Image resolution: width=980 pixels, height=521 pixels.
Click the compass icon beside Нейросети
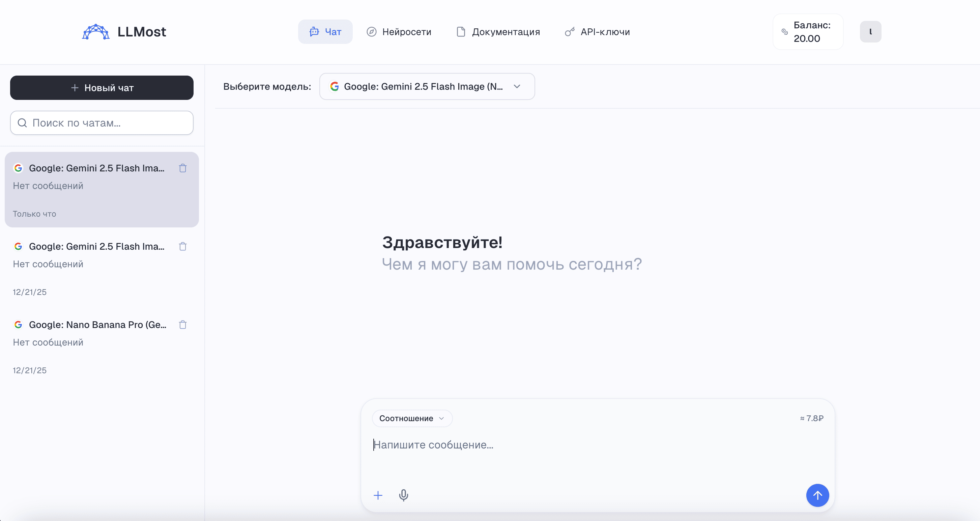(x=372, y=32)
